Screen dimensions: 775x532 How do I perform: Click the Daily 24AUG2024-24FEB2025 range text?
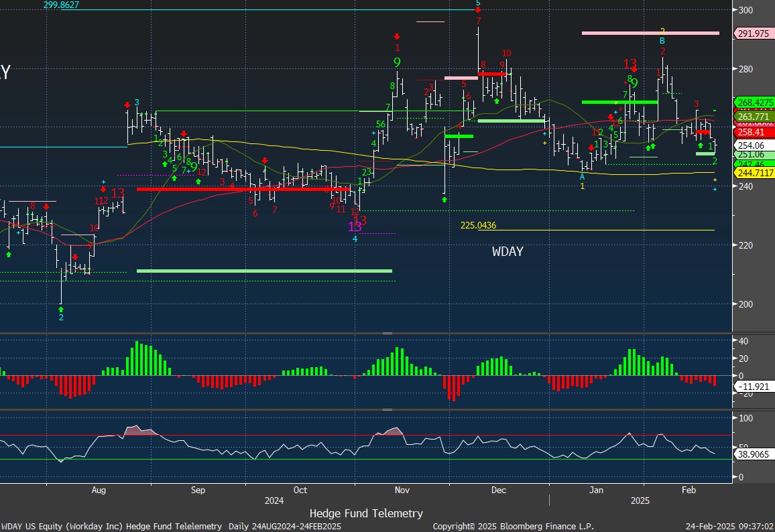(285, 527)
